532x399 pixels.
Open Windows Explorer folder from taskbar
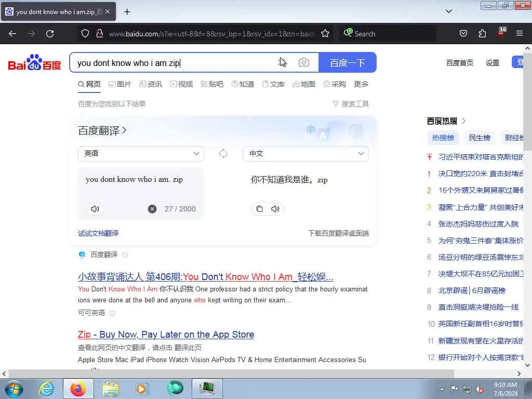(x=111, y=389)
